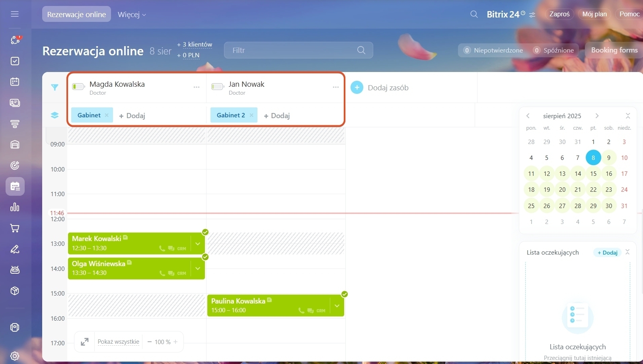Open the contact card icon in sidebar
Screen dimensions: 643x364
[x=15, y=103]
